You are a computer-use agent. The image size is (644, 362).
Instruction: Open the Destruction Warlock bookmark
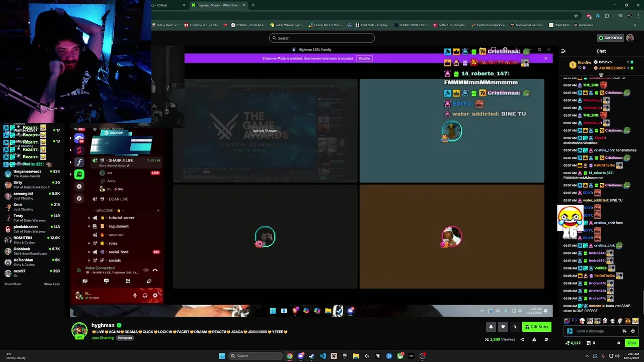click(x=489, y=25)
